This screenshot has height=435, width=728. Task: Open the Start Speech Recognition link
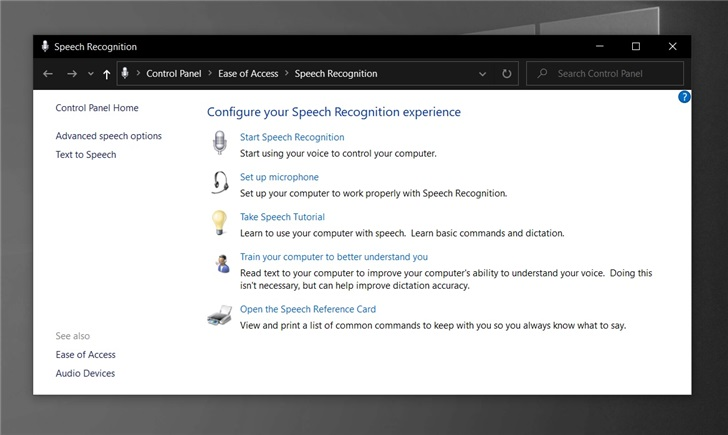292,137
